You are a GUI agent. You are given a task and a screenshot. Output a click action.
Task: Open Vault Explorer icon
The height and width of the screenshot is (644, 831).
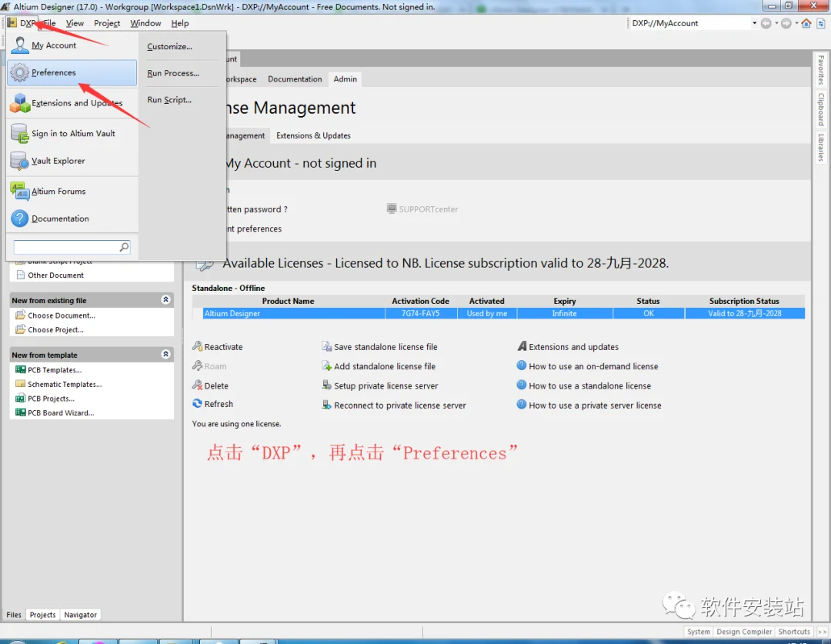(19, 161)
